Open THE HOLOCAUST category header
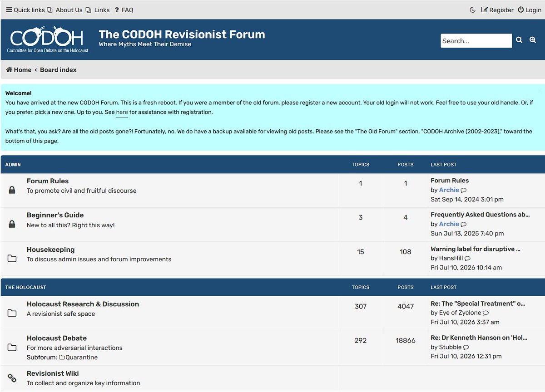The height and width of the screenshot is (392, 545). (x=26, y=287)
